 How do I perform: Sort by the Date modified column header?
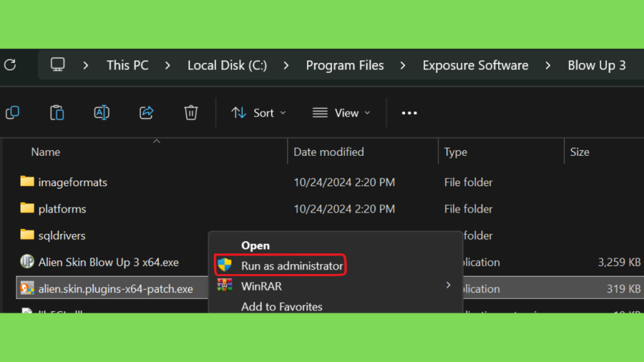click(x=328, y=152)
